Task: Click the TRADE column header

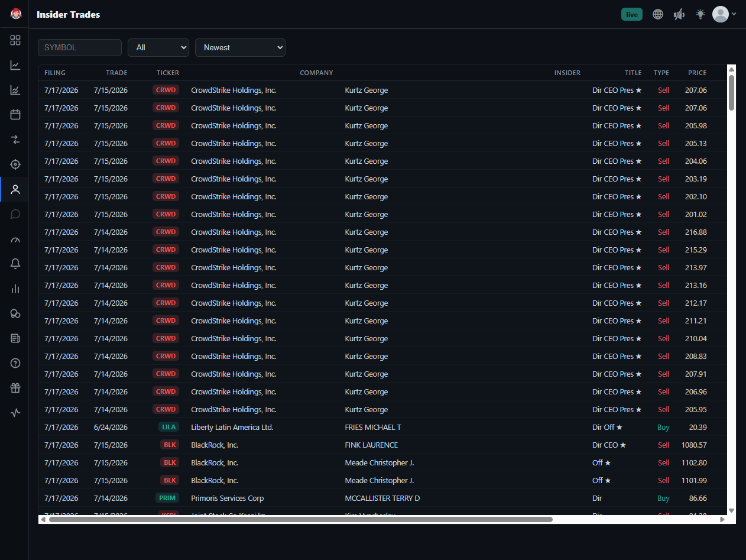Action: [116, 73]
